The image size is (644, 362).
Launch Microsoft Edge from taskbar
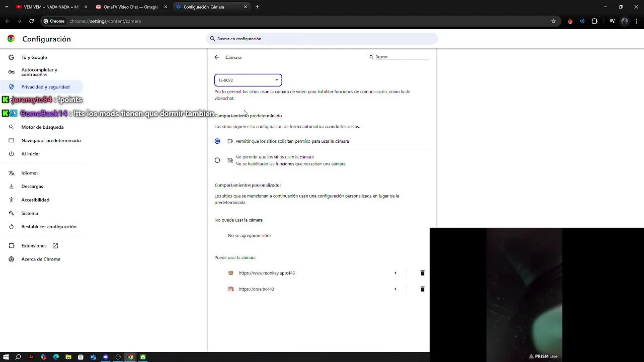pyautogui.click(x=56, y=357)
